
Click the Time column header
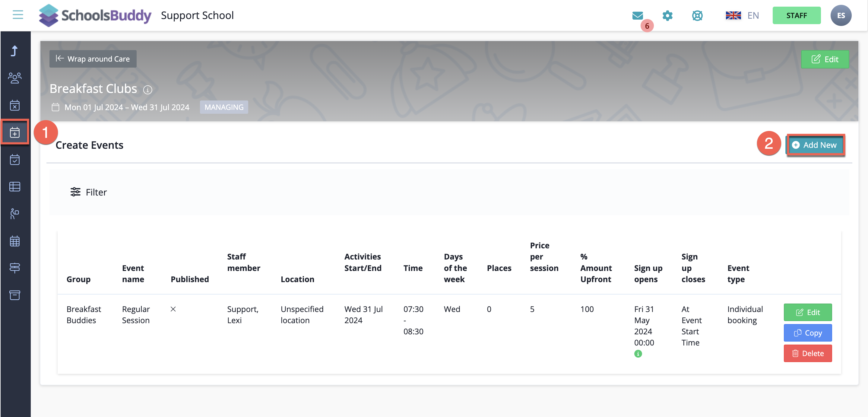click(x=413, y=268)
